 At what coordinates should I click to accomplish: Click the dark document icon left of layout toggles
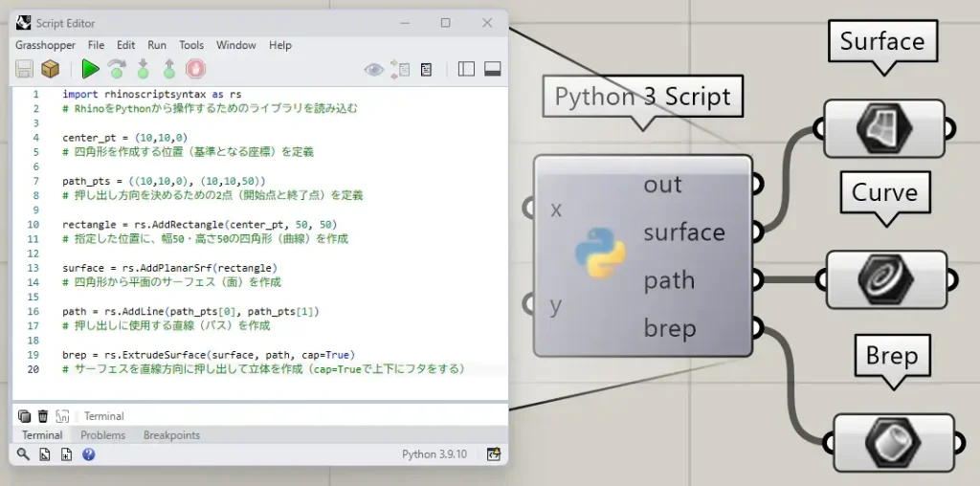point(426,69)
